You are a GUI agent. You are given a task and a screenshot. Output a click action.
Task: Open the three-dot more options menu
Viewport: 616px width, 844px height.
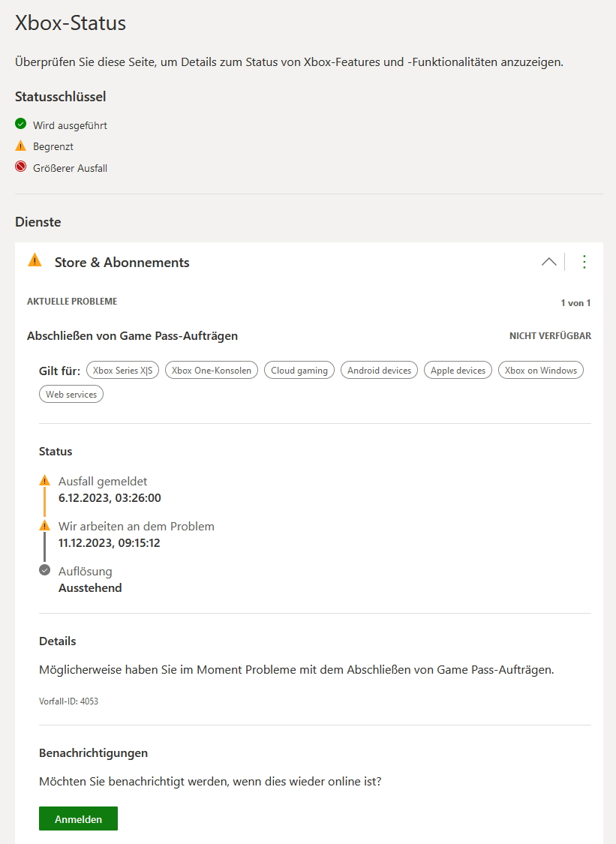point(584,262)
